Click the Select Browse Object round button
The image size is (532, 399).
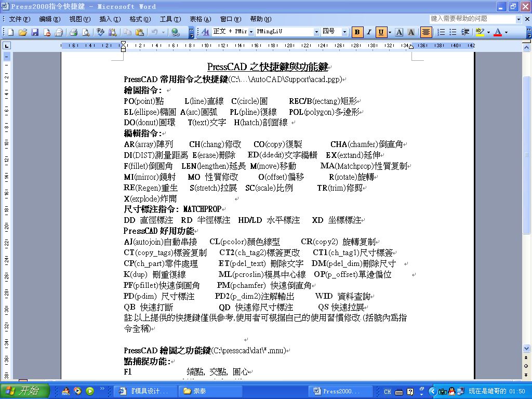point(526,366)
